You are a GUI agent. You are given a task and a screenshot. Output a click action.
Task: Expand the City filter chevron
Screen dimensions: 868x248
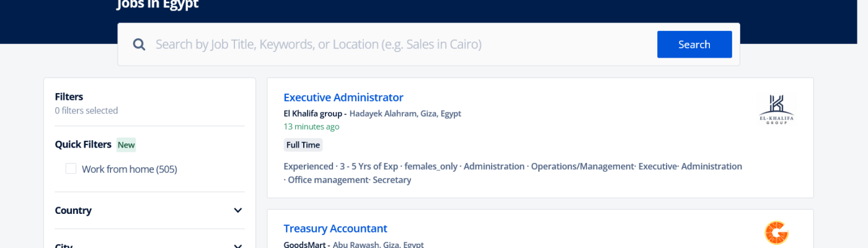tap(237, 246)
